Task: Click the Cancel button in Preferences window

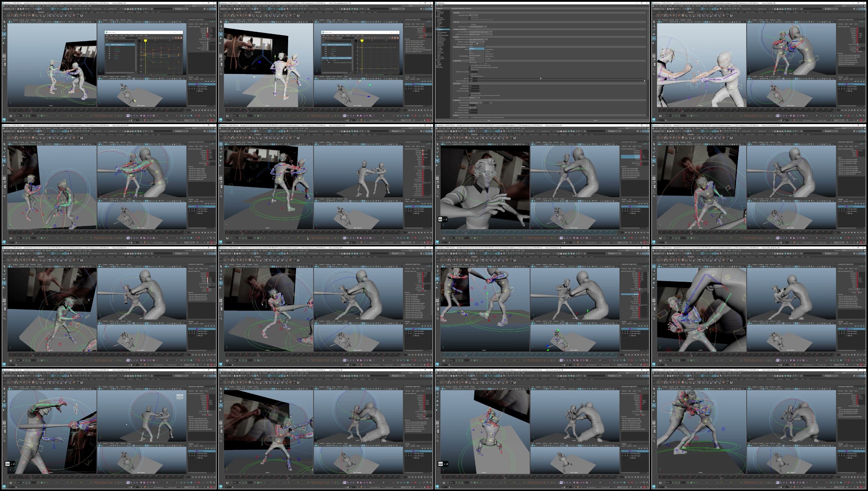Action: coord(595,120)
